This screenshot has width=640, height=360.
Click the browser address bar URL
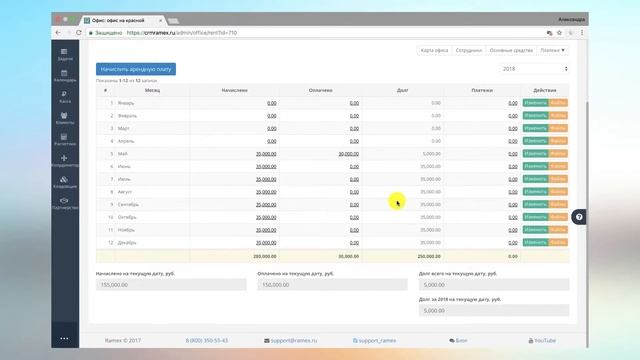pos(182,33)
